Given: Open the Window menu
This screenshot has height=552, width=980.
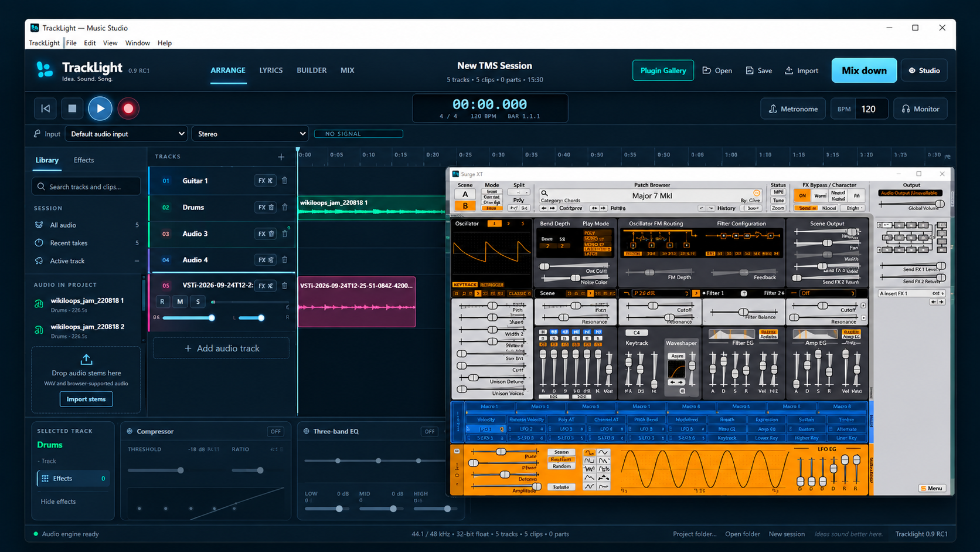Looking at the screenshot, I should click(x=138, y=43).
